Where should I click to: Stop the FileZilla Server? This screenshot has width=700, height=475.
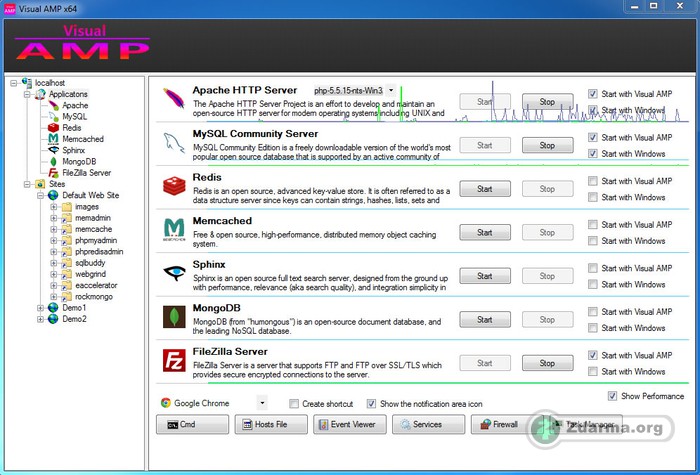pyautogui.click(x=548, y=363)
